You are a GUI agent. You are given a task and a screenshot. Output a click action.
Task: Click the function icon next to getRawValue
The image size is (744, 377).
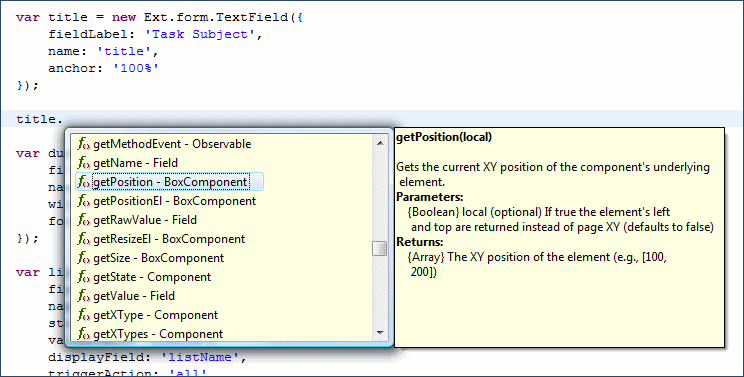84,220
